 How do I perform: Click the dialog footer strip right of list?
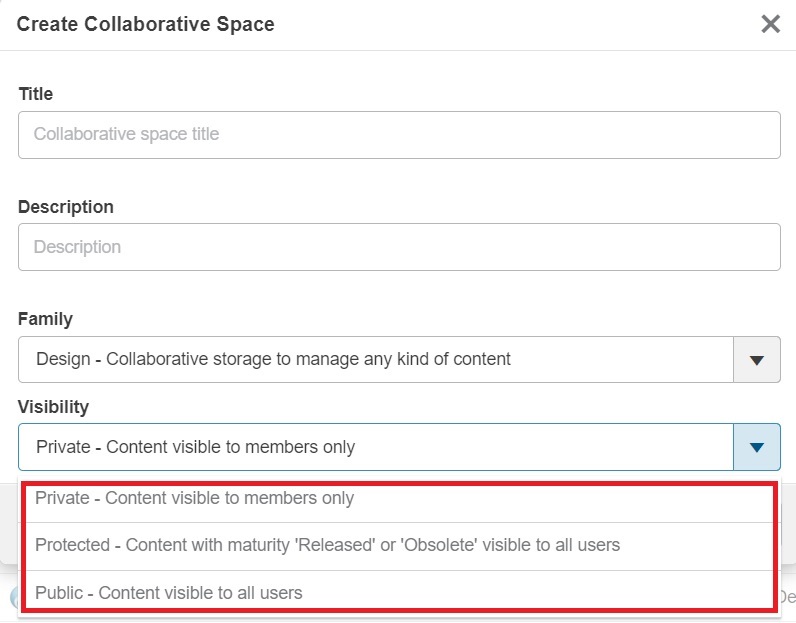tap(788, 520)
